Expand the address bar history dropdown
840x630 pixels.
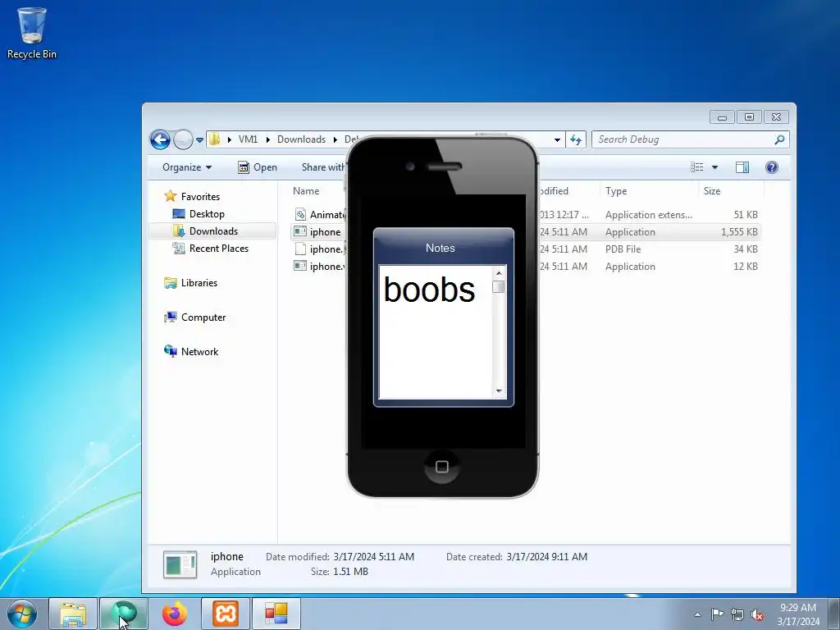coord(557,139)
